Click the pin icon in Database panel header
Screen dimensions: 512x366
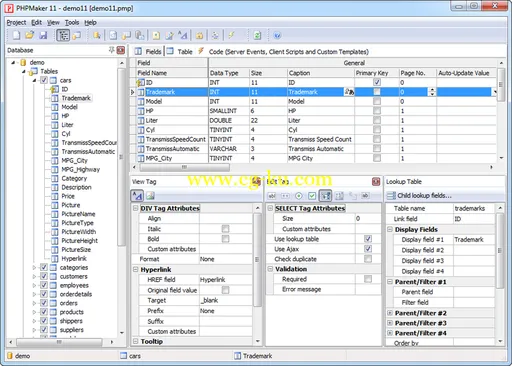tap(111, 50)
